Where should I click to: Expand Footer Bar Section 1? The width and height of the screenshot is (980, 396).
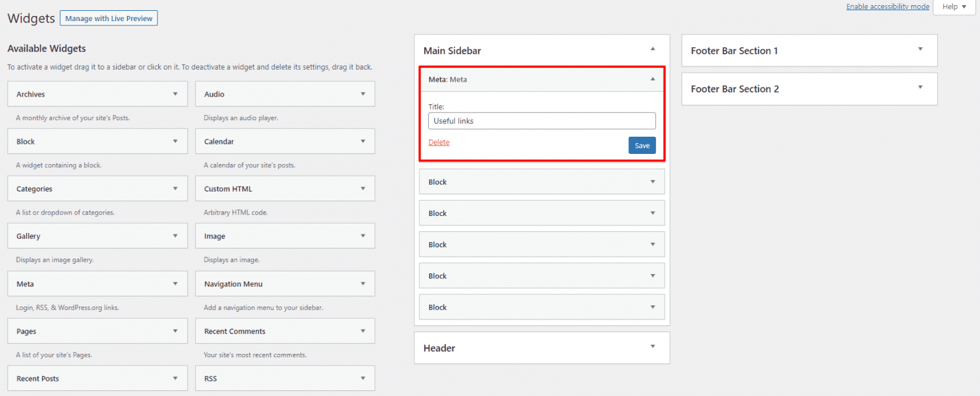(920, 49)
